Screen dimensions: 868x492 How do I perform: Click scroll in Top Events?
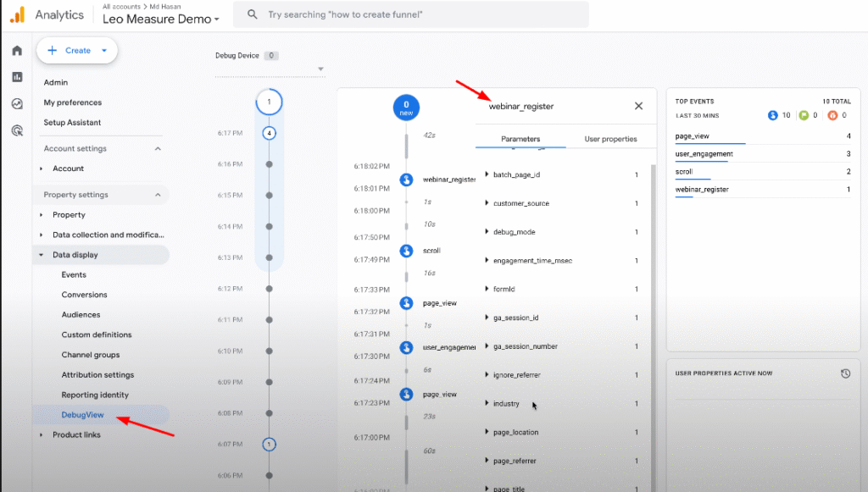684,171
